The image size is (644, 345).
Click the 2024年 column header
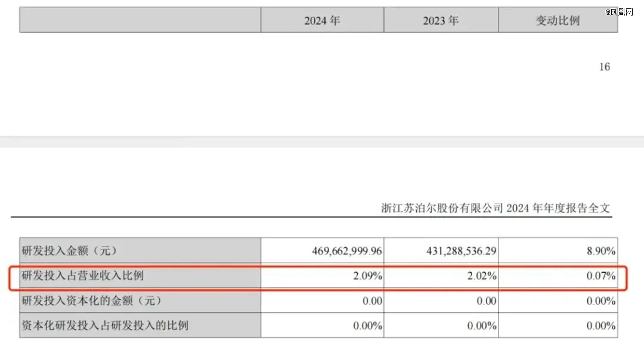coord(322,20)
